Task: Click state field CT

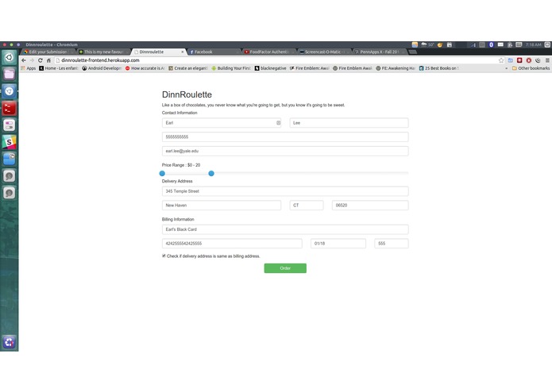Action: [307, 206]
